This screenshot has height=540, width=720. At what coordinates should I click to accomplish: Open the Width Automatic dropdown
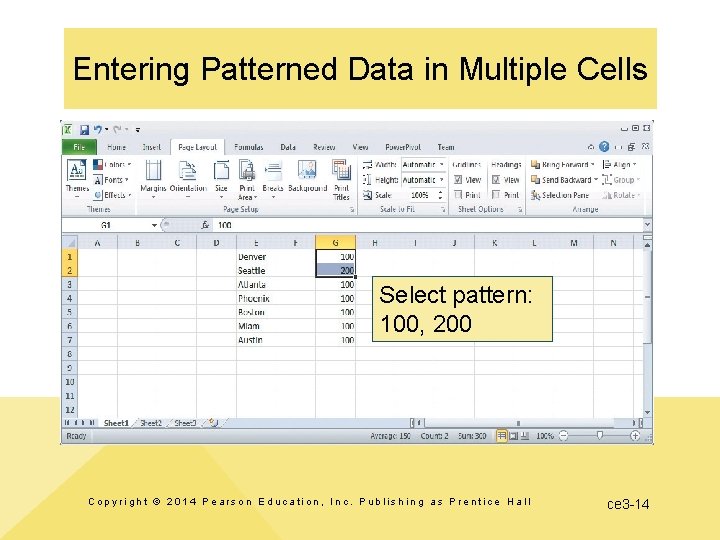(x=441, y=164)
